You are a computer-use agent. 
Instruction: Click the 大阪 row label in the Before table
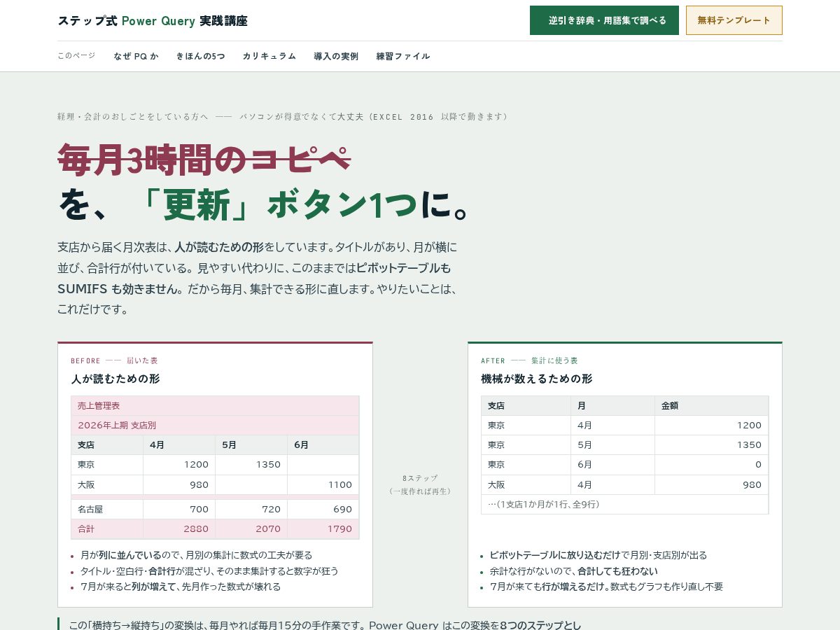point(107,485)
